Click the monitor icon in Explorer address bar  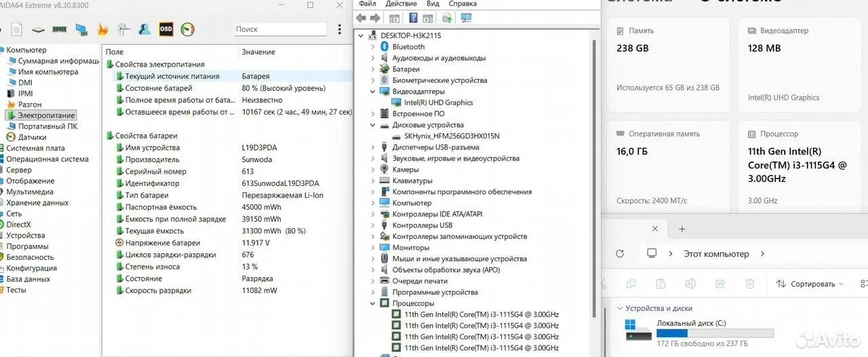click(x=652, y=253)
